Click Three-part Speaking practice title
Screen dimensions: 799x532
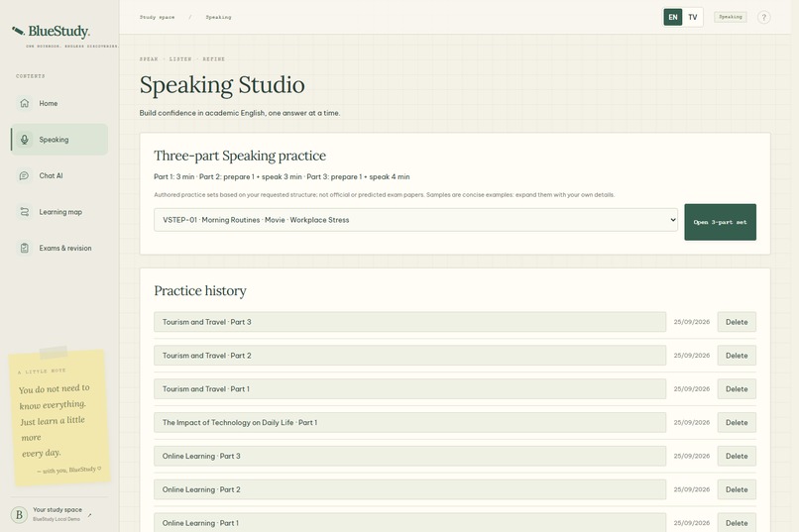click(240, 156)
